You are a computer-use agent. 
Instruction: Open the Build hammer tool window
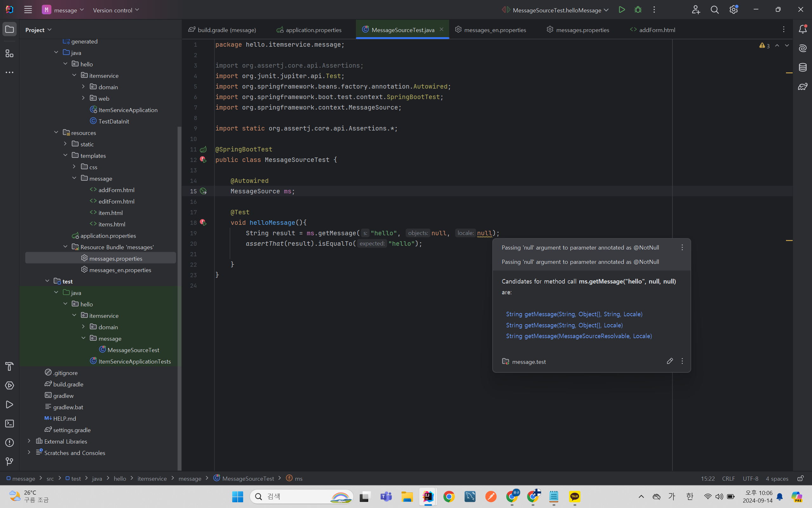[10, 366]
